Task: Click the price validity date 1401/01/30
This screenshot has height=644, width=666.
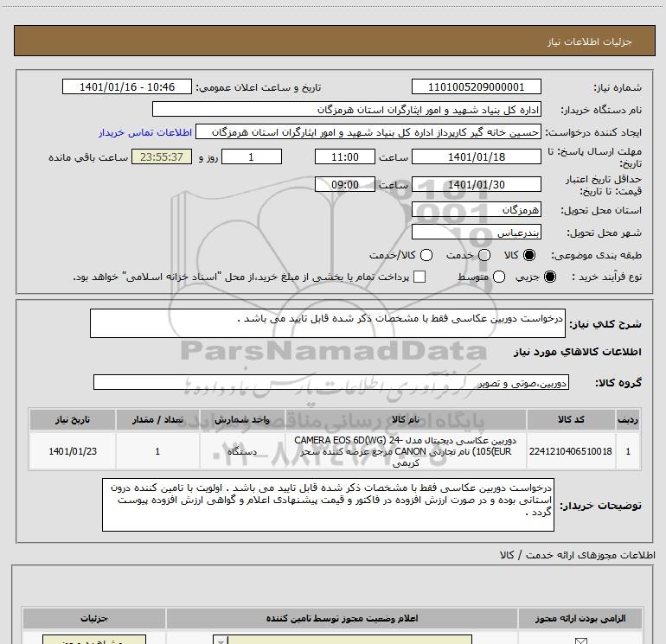Action: pos(476,184)
